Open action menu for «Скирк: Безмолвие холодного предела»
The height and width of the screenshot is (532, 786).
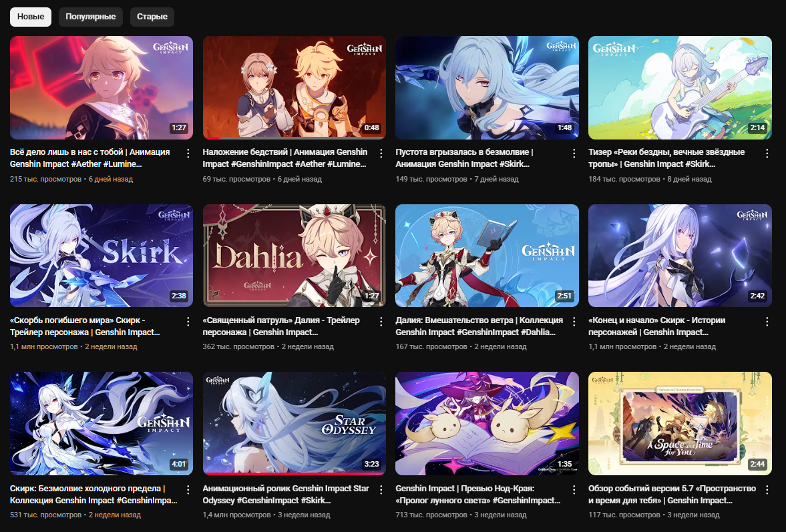point(188,489)
